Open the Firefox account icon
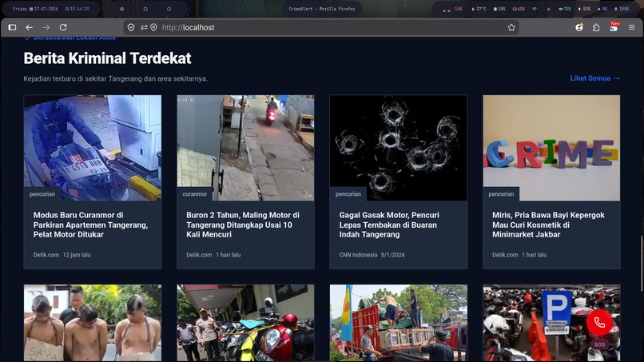Image resolution: width=644 pixels, height=362 pixels. point(579,27)
